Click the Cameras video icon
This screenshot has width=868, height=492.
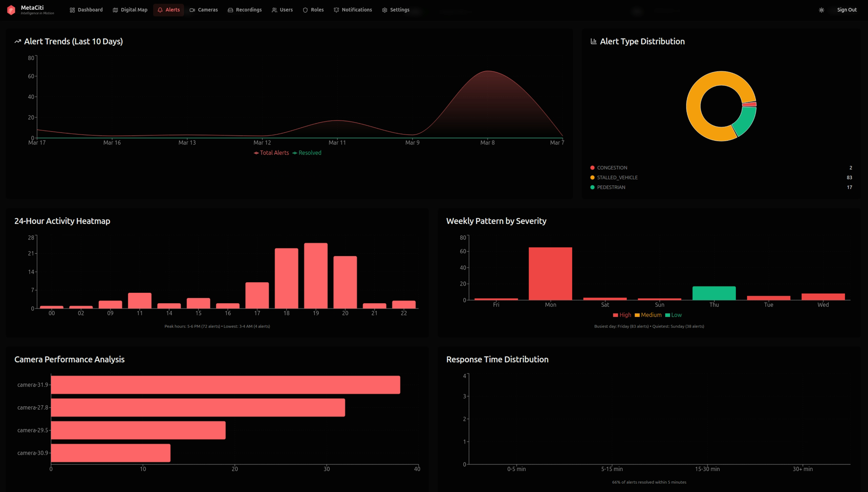tap(192, 10)
